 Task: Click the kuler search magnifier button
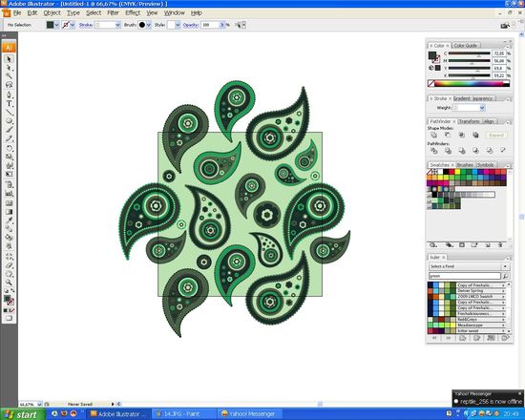(506, 276)
